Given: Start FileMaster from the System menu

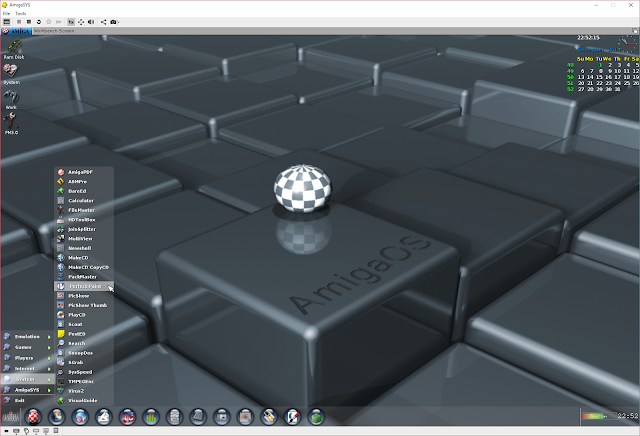Looking at the screenshot, I should point(84,210).
